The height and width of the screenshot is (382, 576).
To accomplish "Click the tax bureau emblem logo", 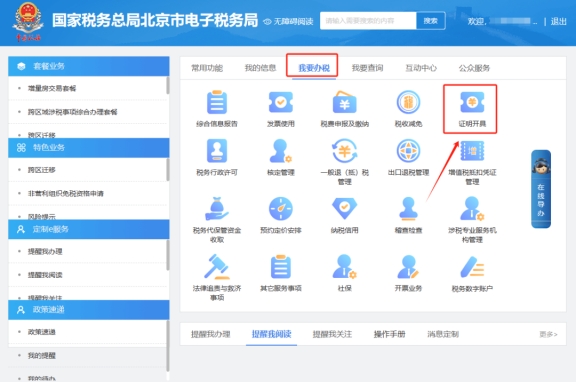I will (28, 21).
